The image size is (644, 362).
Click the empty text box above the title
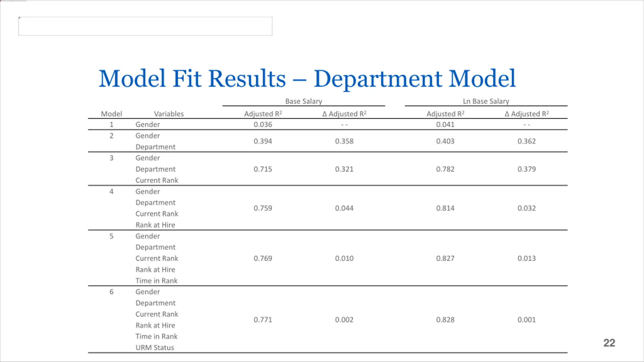click(x=145, y=26)
